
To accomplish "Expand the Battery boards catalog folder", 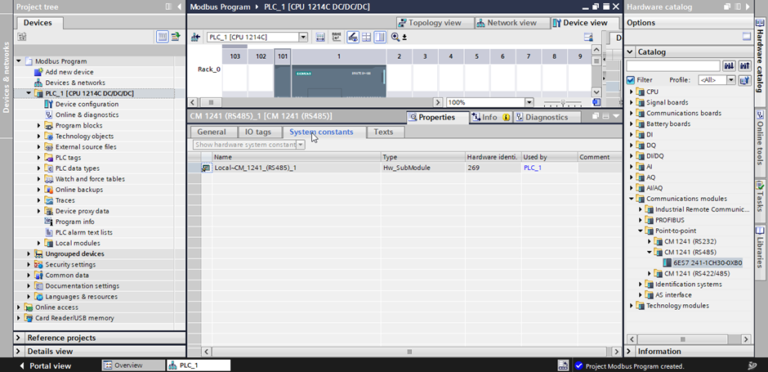I will (x=631, y=124).
